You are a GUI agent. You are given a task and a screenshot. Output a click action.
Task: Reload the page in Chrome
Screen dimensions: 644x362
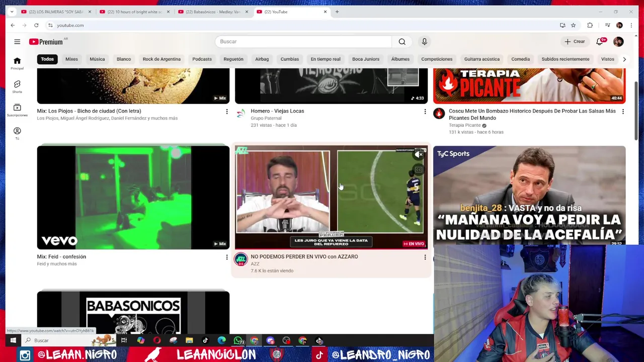coord(36,25)
